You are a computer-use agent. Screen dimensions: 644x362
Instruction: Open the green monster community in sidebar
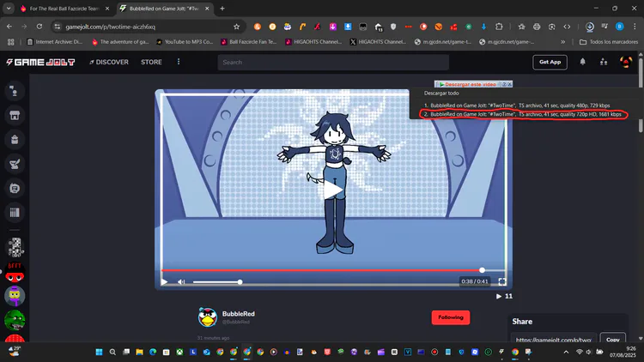click(15, 320)
